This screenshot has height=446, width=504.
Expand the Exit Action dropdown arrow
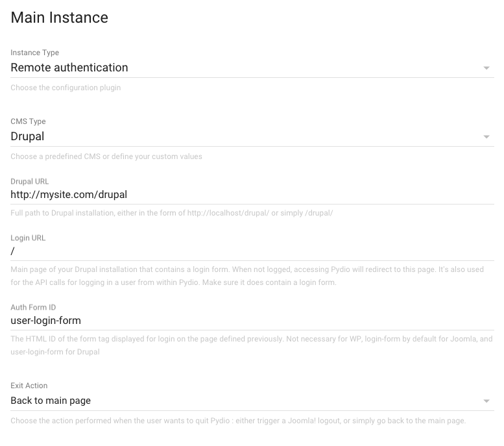pos(486,401)
